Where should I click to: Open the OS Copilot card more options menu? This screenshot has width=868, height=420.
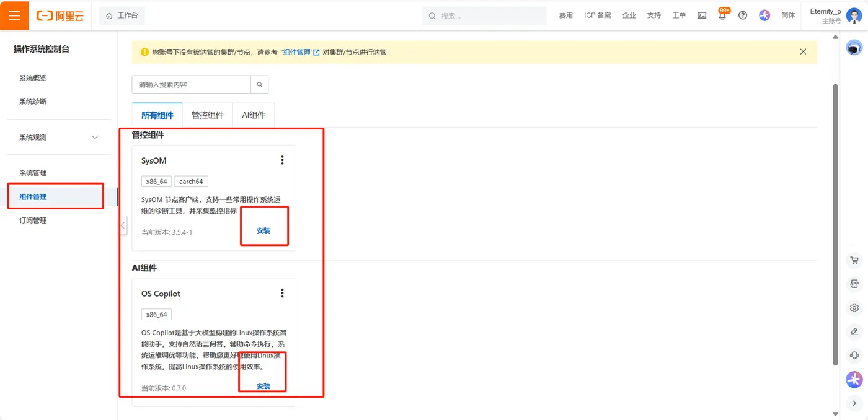pyautogui.click(x=282, y=293)
